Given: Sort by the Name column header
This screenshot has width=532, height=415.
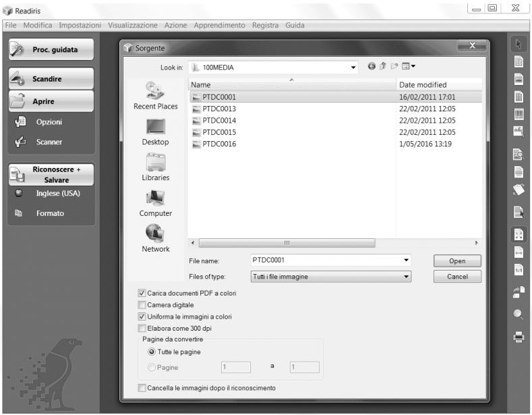Looking at the screenshot, I should (x=292, y=84).
